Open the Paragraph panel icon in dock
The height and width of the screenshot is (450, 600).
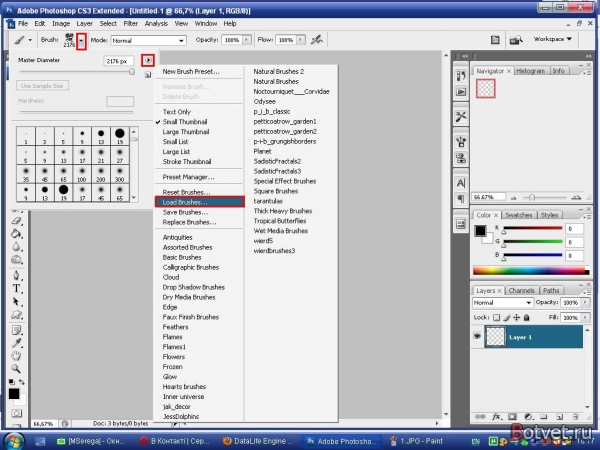click(x=461, y=199)
